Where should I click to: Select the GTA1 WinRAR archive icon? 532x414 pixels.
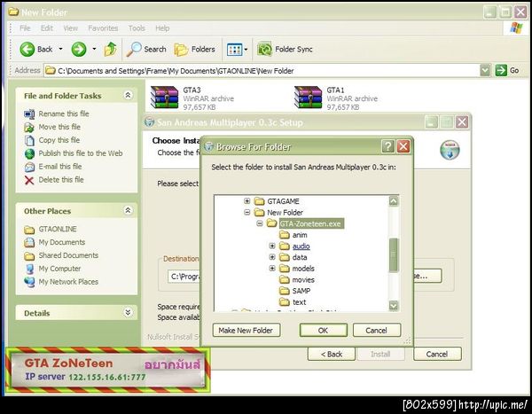click(x=308, y=98)
